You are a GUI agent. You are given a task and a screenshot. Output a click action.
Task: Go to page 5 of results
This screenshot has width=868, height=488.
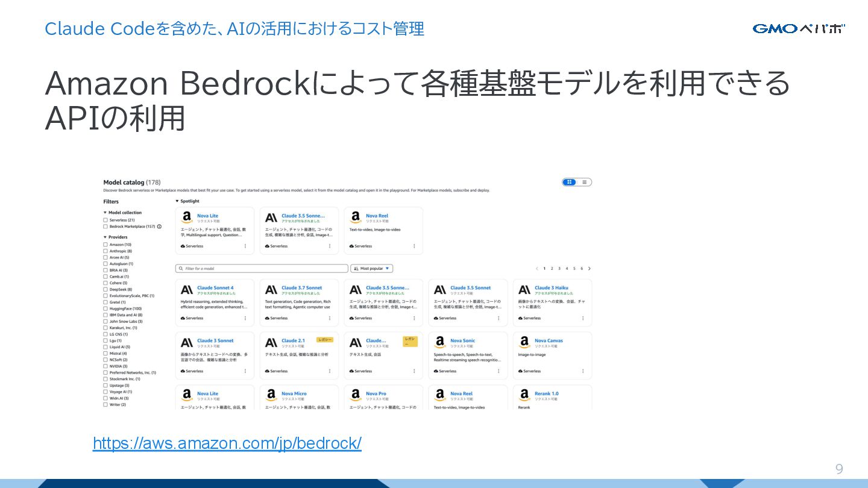574,269
